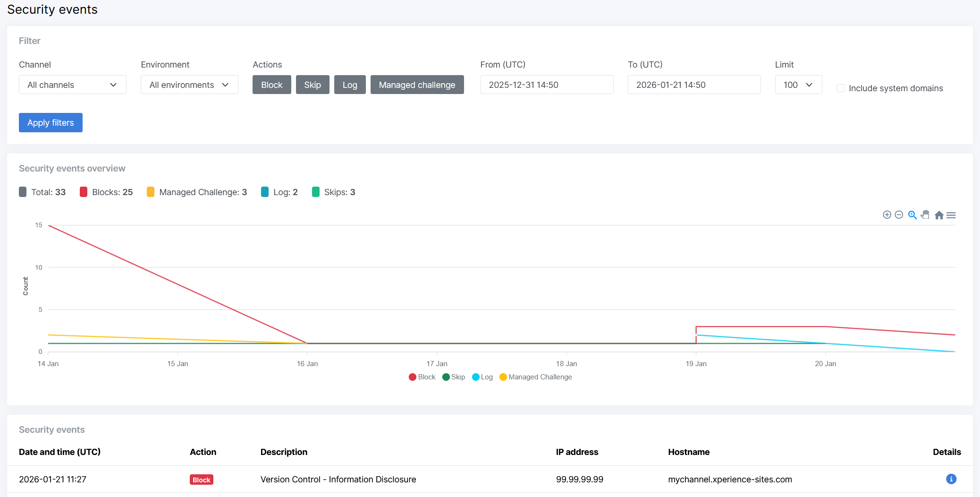Enable the Include system domains checkbox

click(841, 88)
